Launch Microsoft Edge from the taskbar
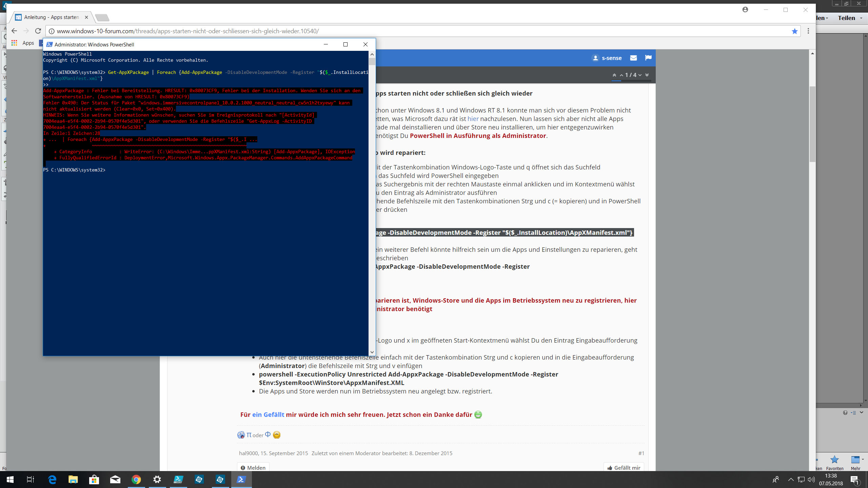This screenshot has width=868, height=488. pos(52,480)
